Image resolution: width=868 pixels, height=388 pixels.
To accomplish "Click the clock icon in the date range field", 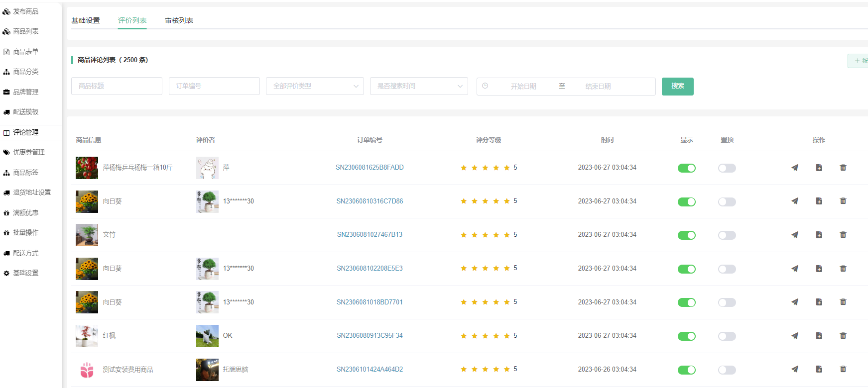I will (485, 86).
